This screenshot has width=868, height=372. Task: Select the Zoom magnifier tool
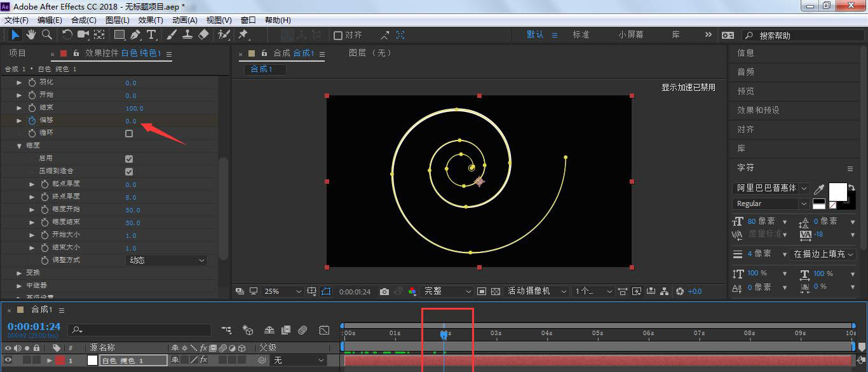[x=46, y=35]
